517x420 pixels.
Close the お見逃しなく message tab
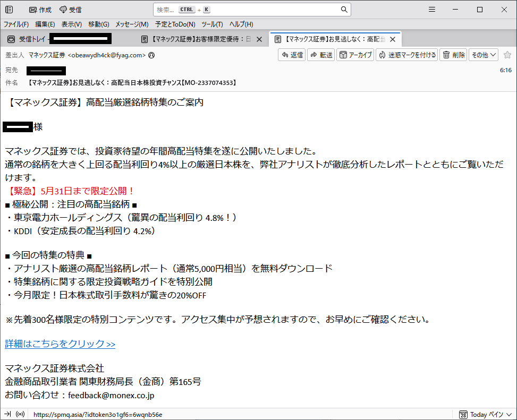(x=393, y=39)
